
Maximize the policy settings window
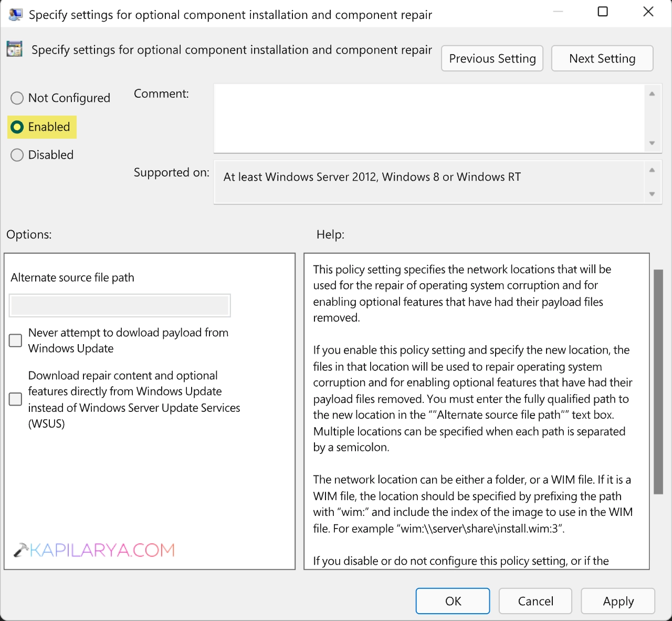(603, 12)
